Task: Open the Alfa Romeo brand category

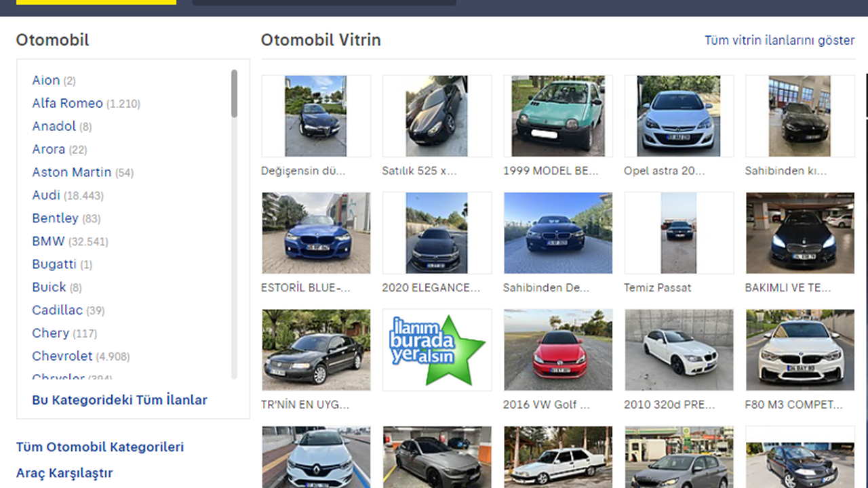Action: point(67,103)
